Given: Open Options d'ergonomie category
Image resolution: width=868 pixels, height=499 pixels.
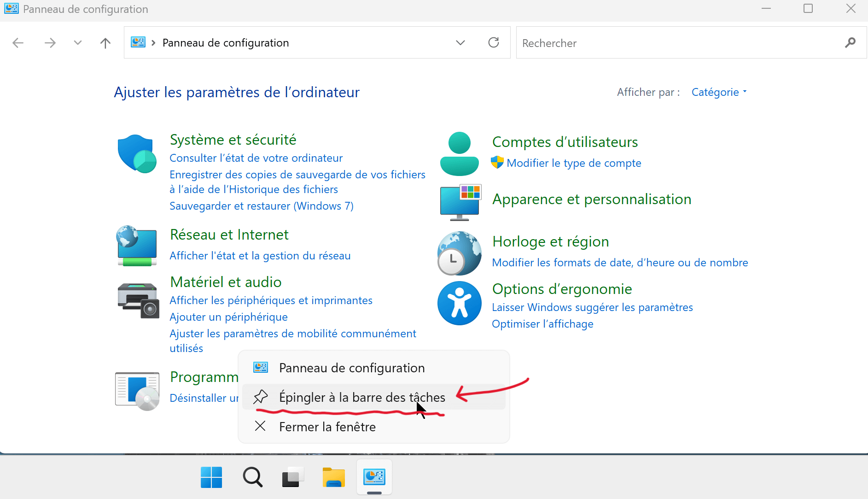Looking at the screenshot, I should [562, 289].
